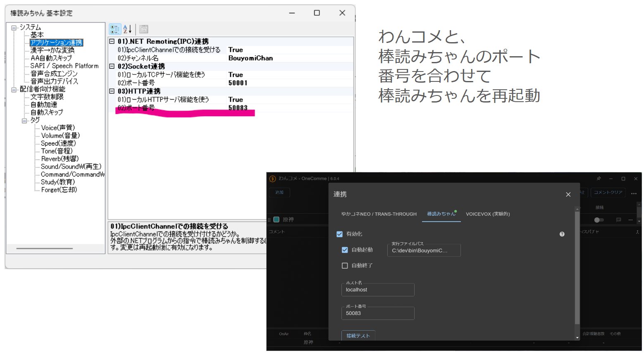Switch to VOICEVOX (実験的) tab

click(x=488, y=214)
